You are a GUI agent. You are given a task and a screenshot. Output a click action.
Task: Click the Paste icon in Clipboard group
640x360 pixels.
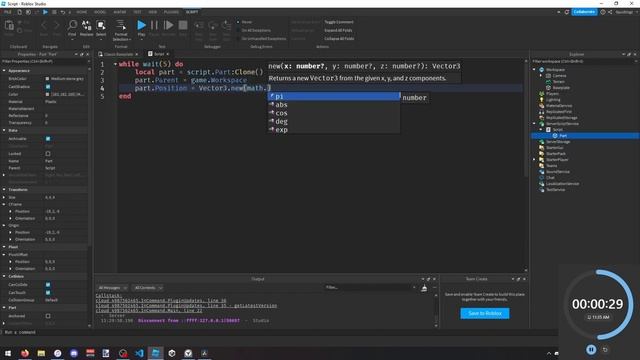[x=9, y=26]
